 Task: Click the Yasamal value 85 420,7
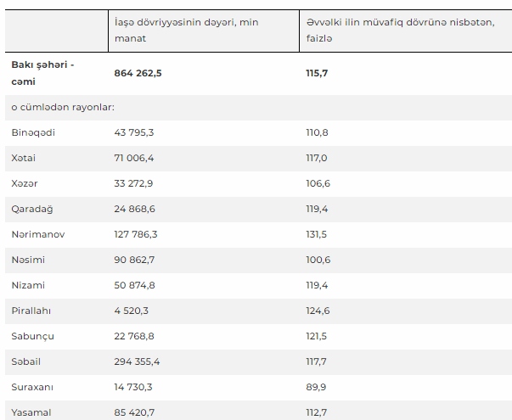pos(134,412)
